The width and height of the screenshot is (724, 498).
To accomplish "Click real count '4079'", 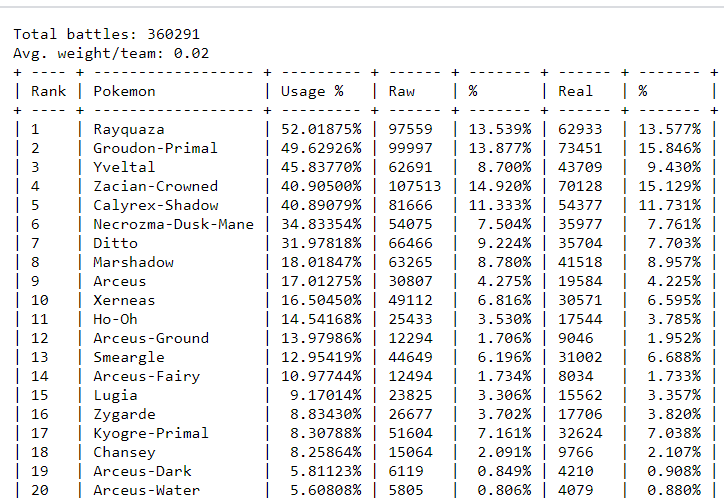I will [575, 490].
